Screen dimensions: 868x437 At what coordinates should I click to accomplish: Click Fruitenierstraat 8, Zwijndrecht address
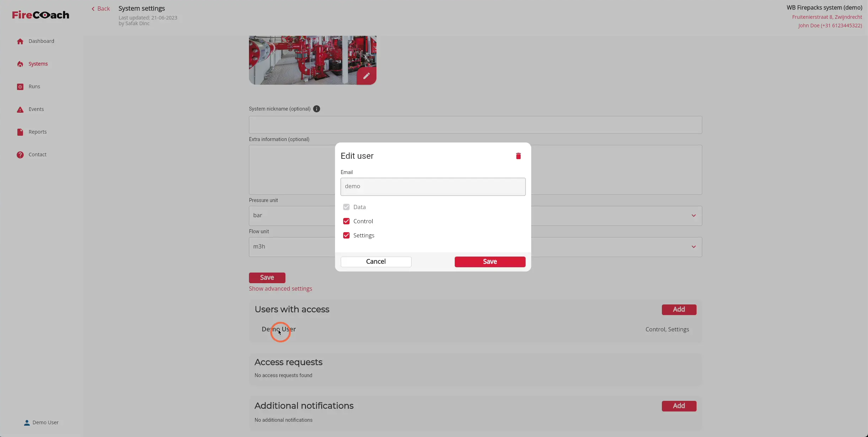pyautogui.click(x=827, y=17)
